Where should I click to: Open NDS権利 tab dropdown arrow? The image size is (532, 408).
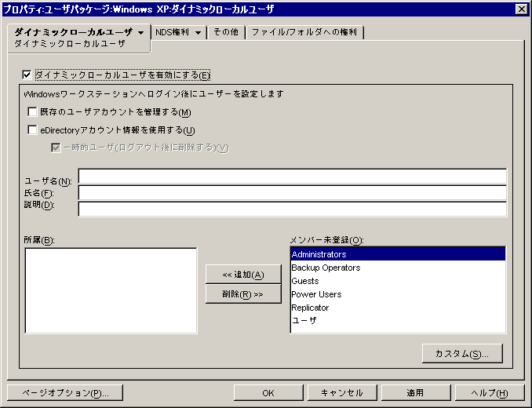pos(199,32)
